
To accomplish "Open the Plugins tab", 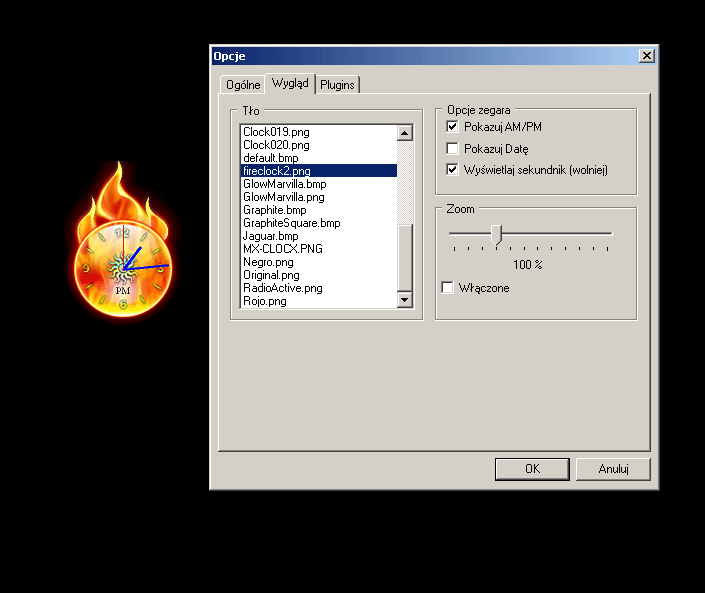I will (x=337, y=85).
